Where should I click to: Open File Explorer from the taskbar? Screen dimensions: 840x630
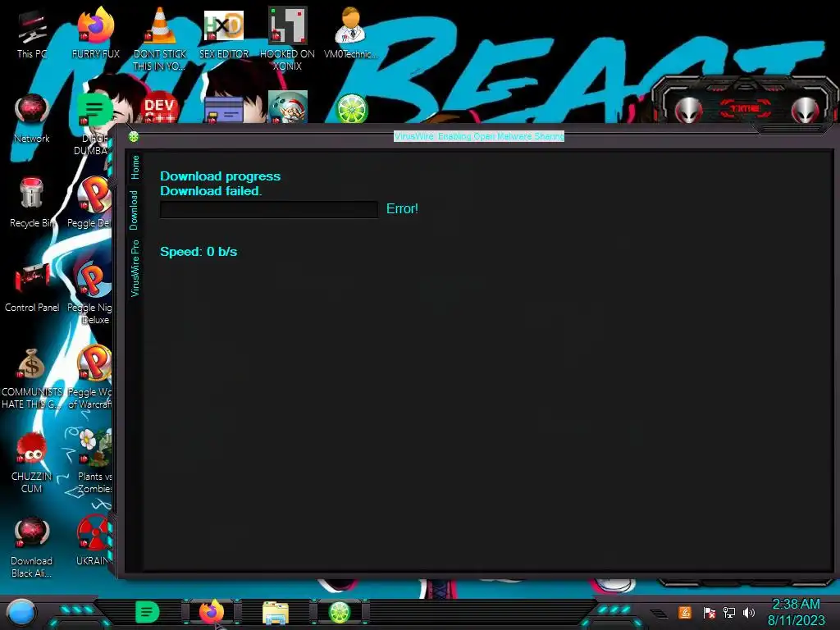coord(276,612)
